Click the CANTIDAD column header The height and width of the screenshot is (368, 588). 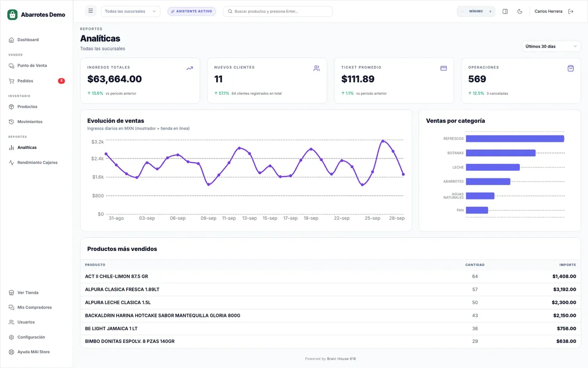[475, 265]
